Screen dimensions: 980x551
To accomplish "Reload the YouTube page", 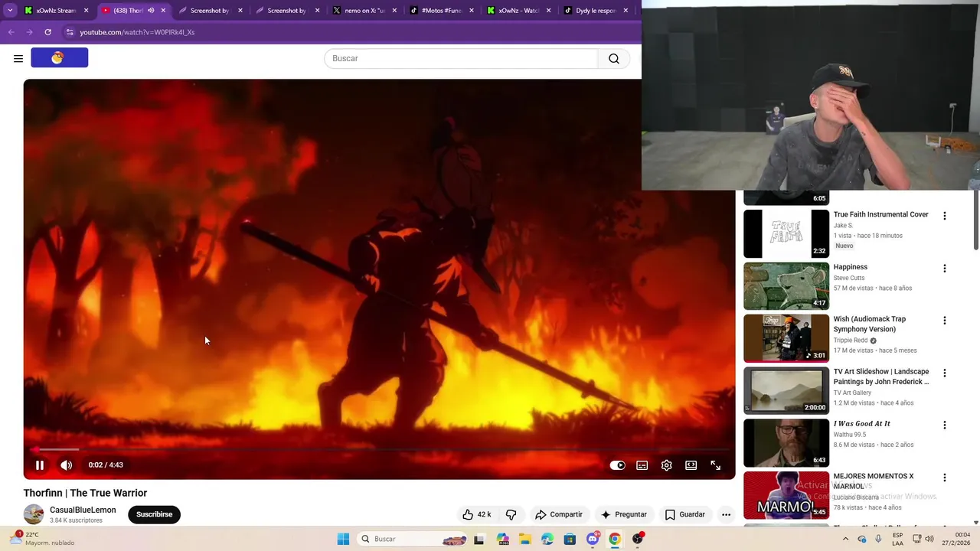I will tap(47, 32).
